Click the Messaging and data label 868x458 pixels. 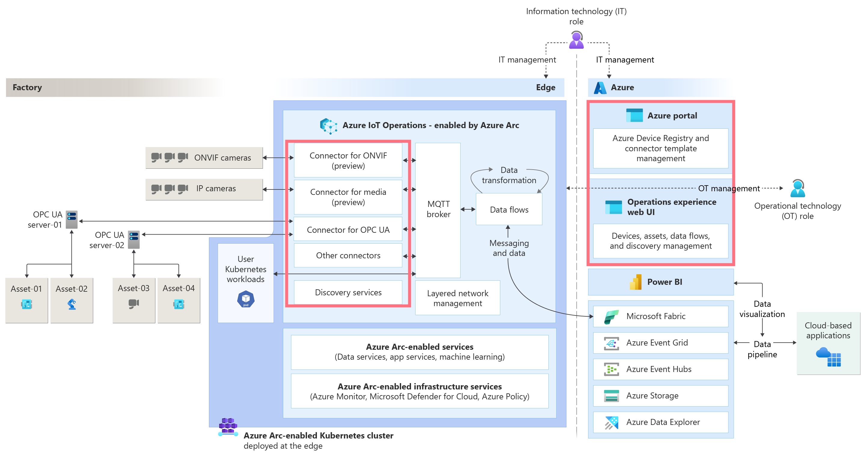coord(509,248)
